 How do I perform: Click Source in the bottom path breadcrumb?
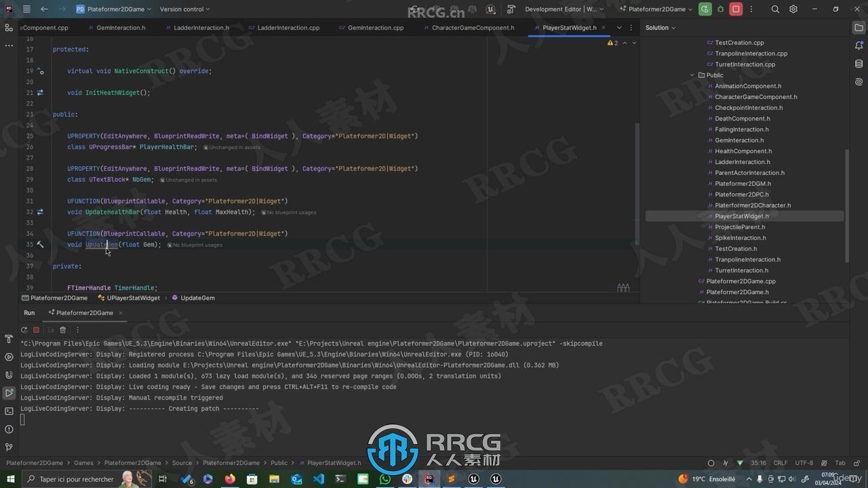click(x=182, y=463)
